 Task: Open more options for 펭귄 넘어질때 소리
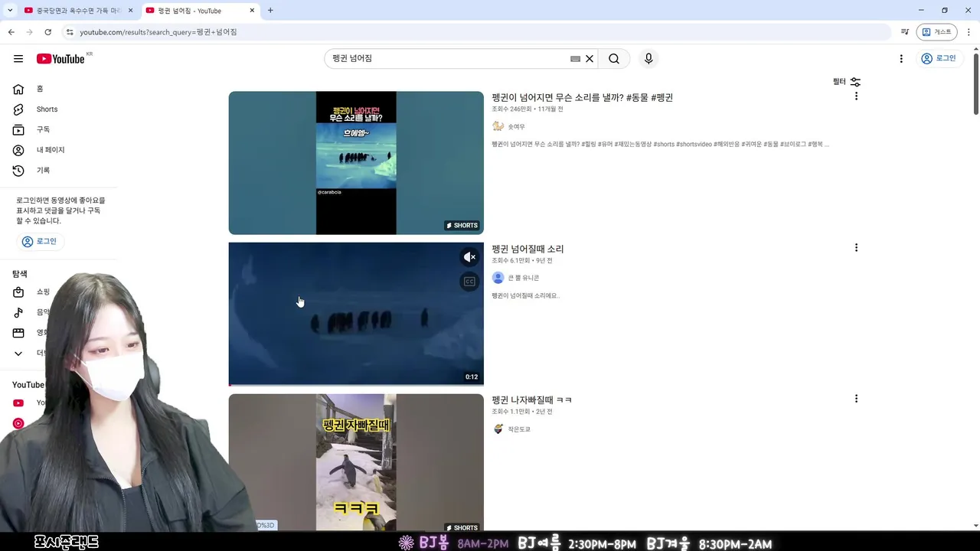pos(856,248)
